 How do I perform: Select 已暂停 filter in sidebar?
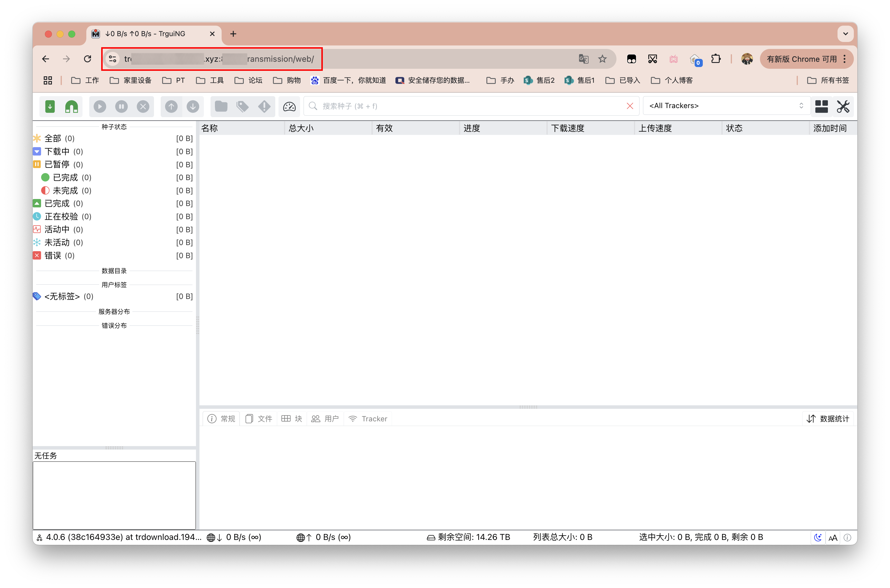[113, 164]
